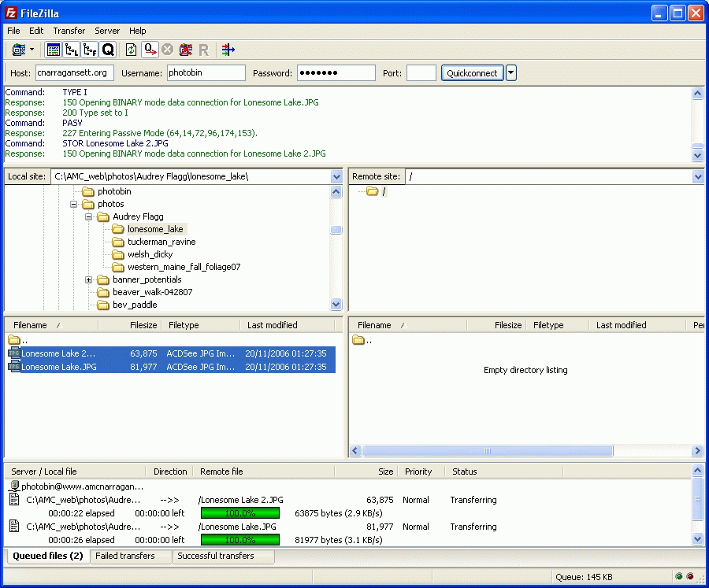Click the colored arrows icon in toolbar
Image resolution: width=709 pixels, height=588 pixels.
coord(228,50)
